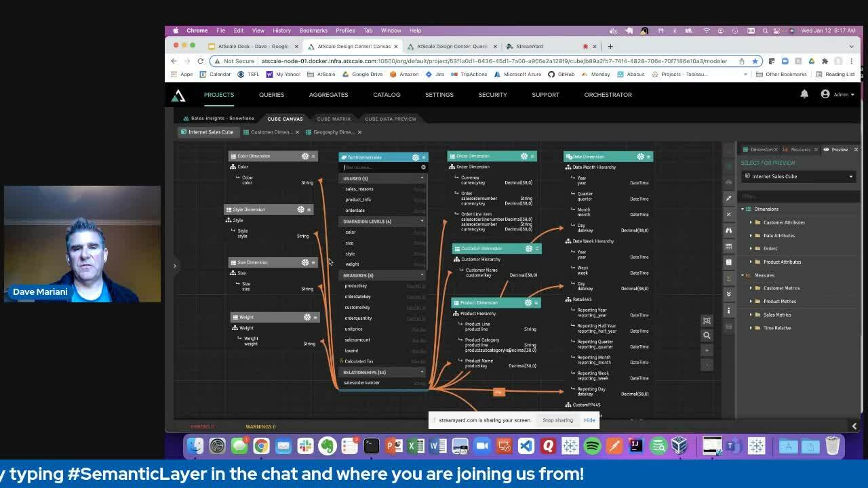Click the AtScale logo
Image resolution: width=868 pixels, height=488 pixels.
click(178, 96)
